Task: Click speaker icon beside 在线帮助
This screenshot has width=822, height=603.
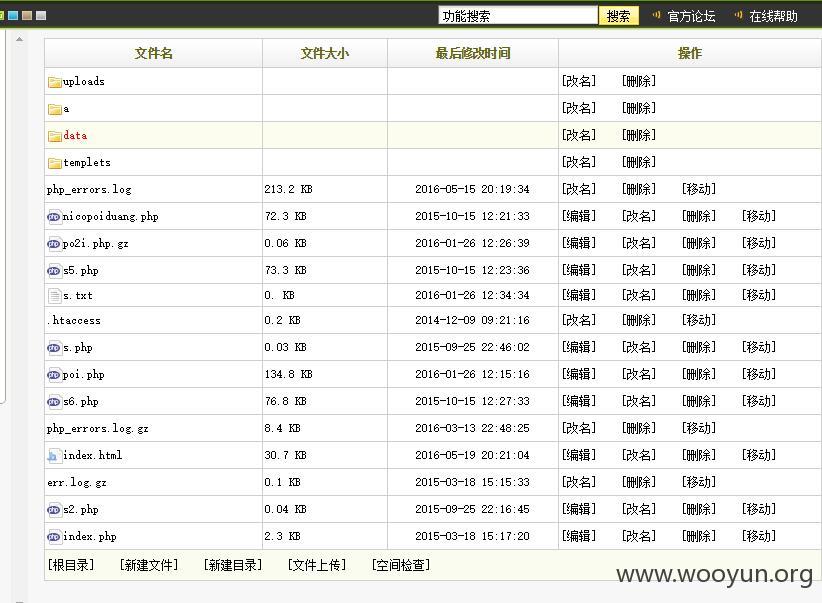Action: (x=739, y=15)
